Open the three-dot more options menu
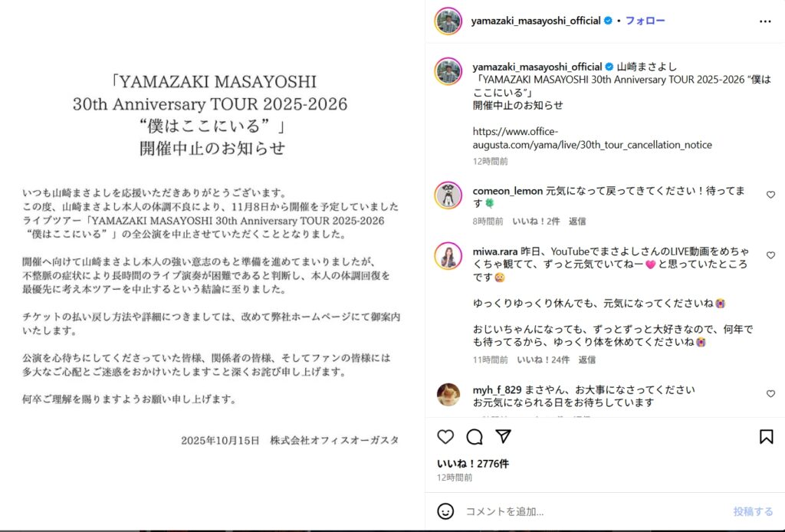785x532 pixels. (x=765, y=21)
